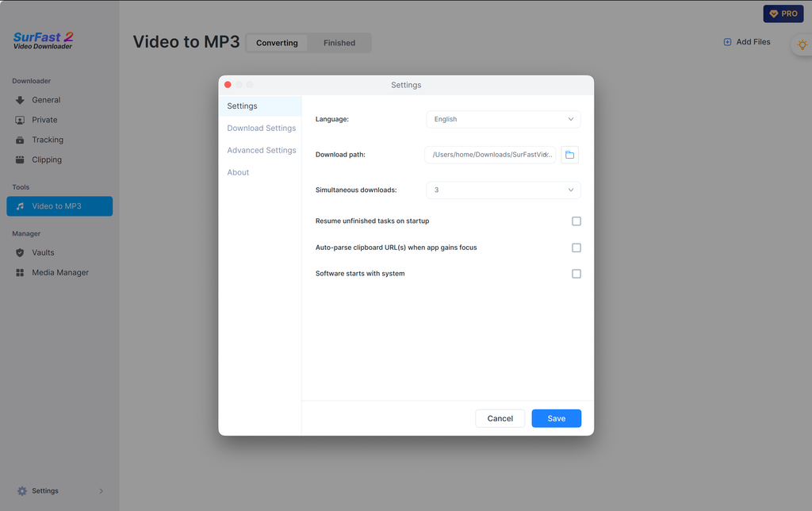Image resolution: width=812 pixels, height=511 pixels.
Task: Switch to the Converting tab
Action: (277, 43)
